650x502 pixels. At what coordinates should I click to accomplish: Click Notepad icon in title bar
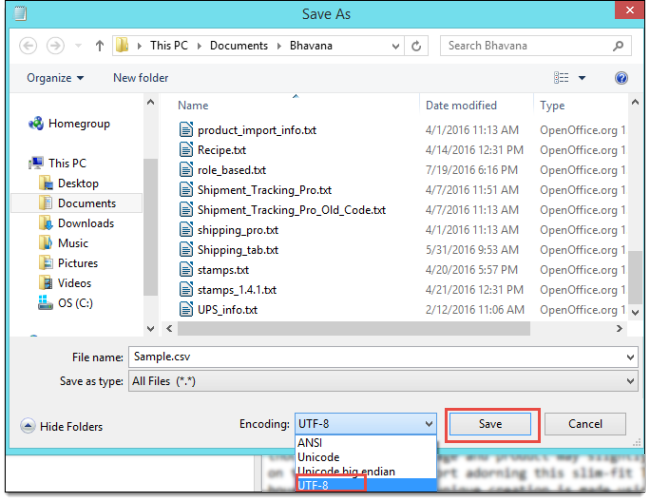[x=20, y=13]
